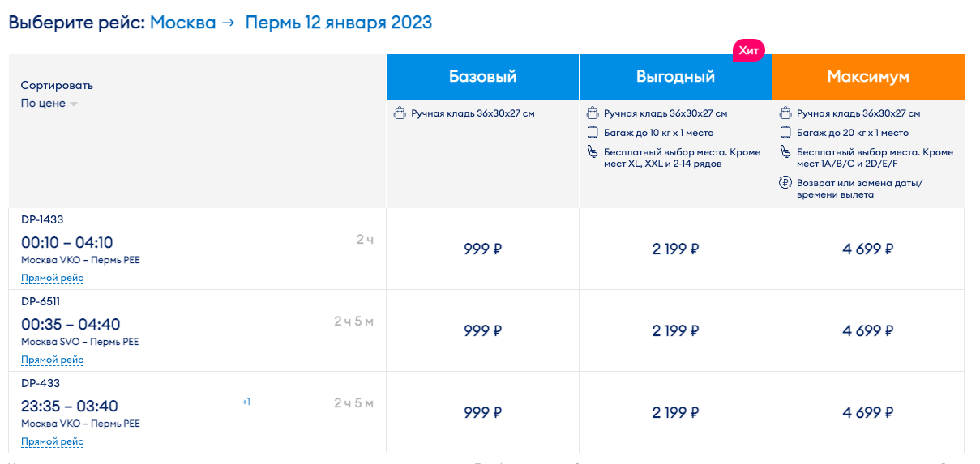Click hand luggage icon under Базовый tariff

click(399, 113)
